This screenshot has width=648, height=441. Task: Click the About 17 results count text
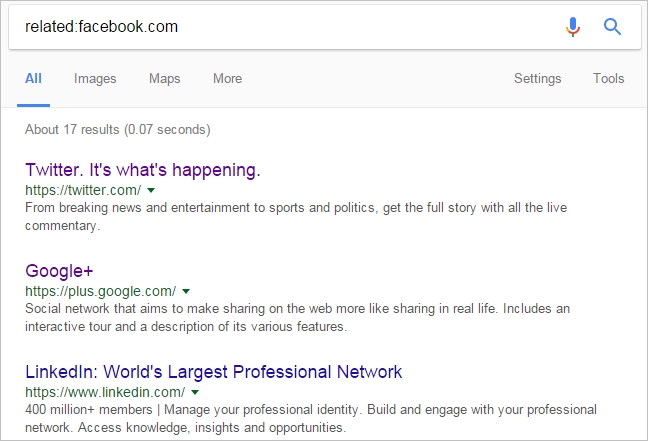(117, 129)
